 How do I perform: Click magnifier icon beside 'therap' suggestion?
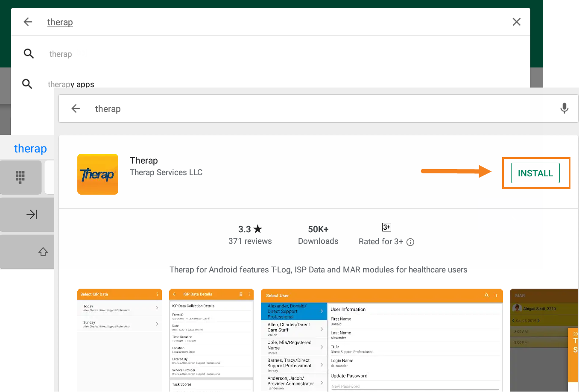click(x=29, y=53)
